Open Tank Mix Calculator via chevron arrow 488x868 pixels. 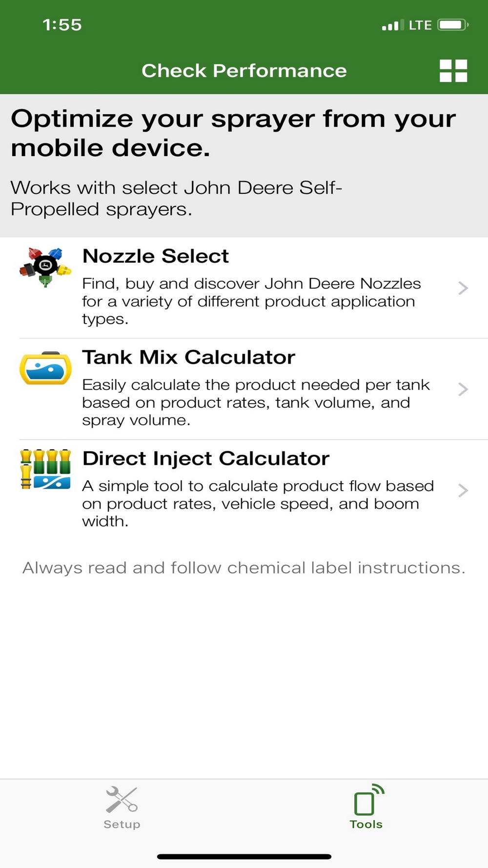click(x=463, y=389)
